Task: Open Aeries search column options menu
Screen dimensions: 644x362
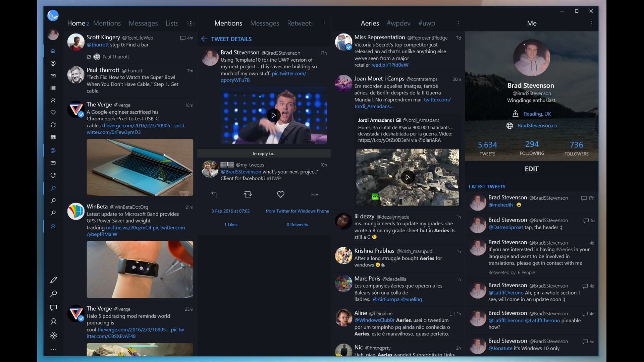Action: pyautogui.click(x=458, y=23)
